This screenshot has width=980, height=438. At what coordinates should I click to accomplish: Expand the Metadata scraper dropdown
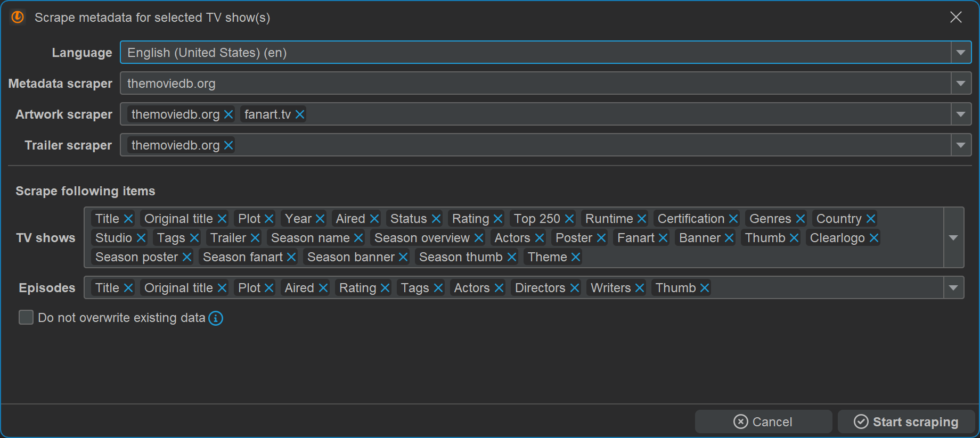961,84
